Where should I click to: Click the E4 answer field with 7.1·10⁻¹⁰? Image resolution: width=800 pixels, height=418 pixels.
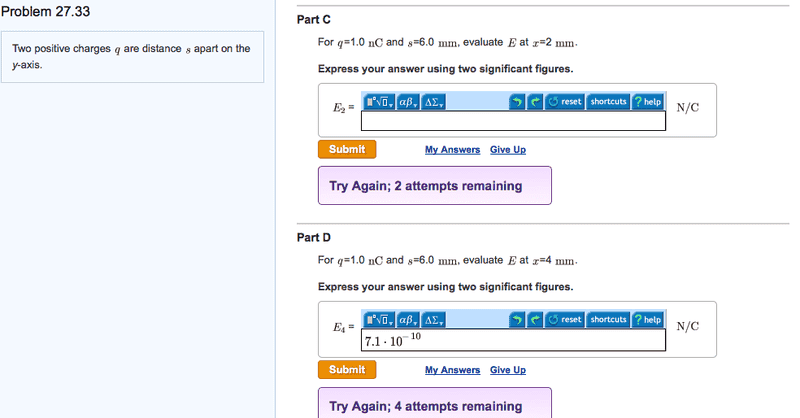pyautogui.click(x=513, y=340)
